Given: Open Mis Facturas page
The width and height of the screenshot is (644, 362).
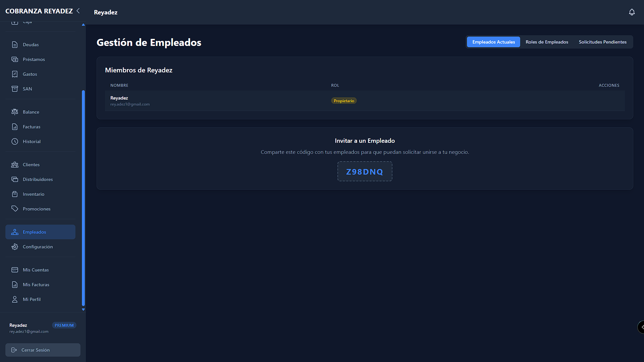Looking at the screenshot, I should pyautogui.click(x=40, y=285).
